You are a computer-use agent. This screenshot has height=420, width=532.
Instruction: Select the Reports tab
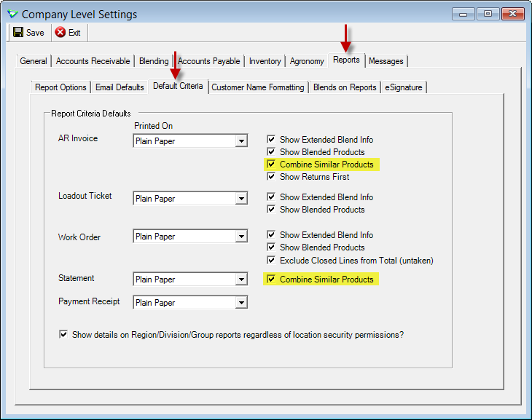(346, 60)
